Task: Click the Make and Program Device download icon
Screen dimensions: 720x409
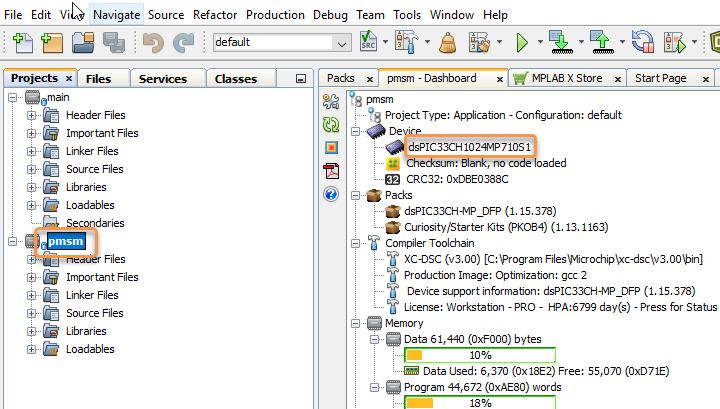Action: coord(561,42)
